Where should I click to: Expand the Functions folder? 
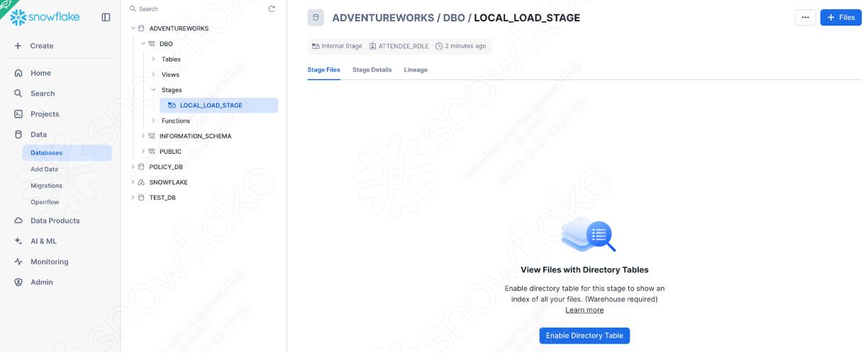point(153,121)
